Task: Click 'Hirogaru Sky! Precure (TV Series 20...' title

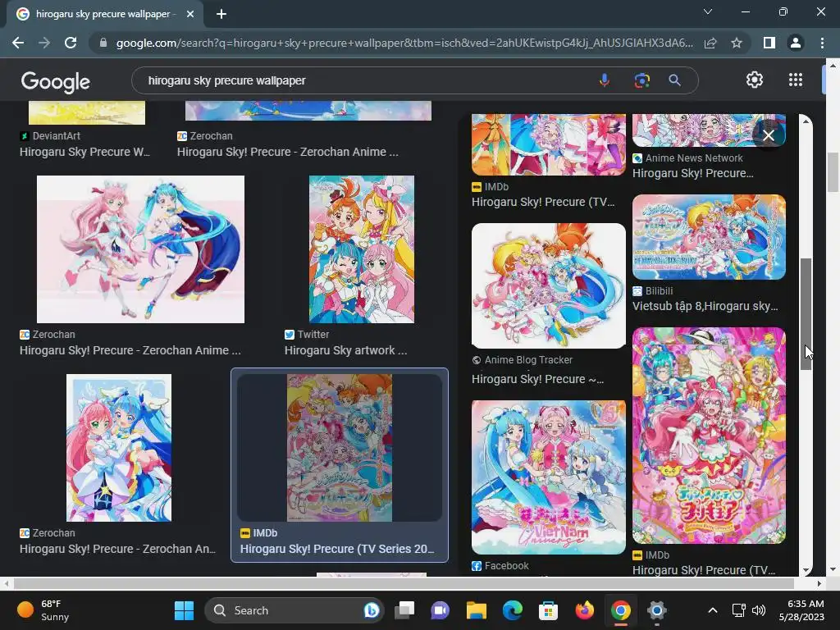Action: click(x=337, y=549)
